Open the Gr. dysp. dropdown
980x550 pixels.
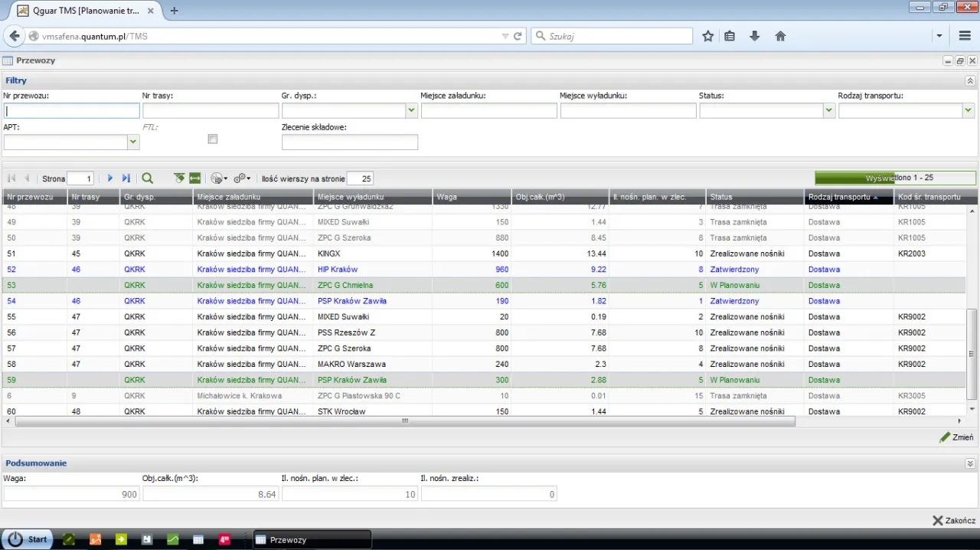coord(412,111)
